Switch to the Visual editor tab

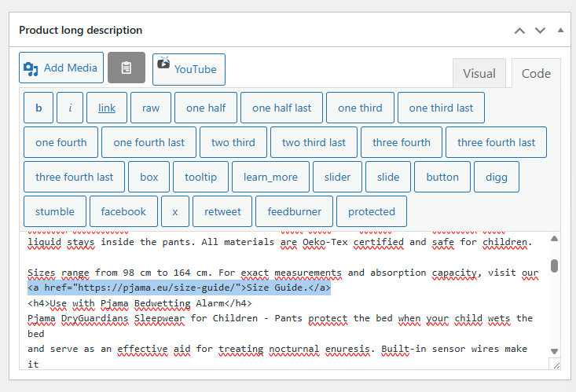[479, 74]
